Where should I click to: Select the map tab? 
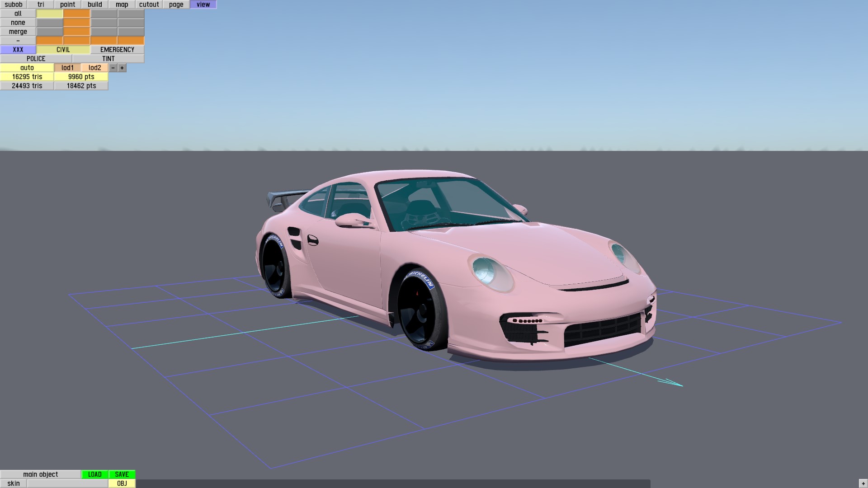click(x=122, y=5)
